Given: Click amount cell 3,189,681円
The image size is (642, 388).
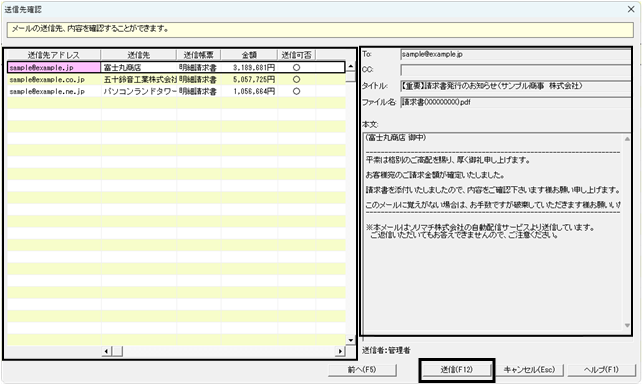Looking at the screenshot, I should point(249,68).
